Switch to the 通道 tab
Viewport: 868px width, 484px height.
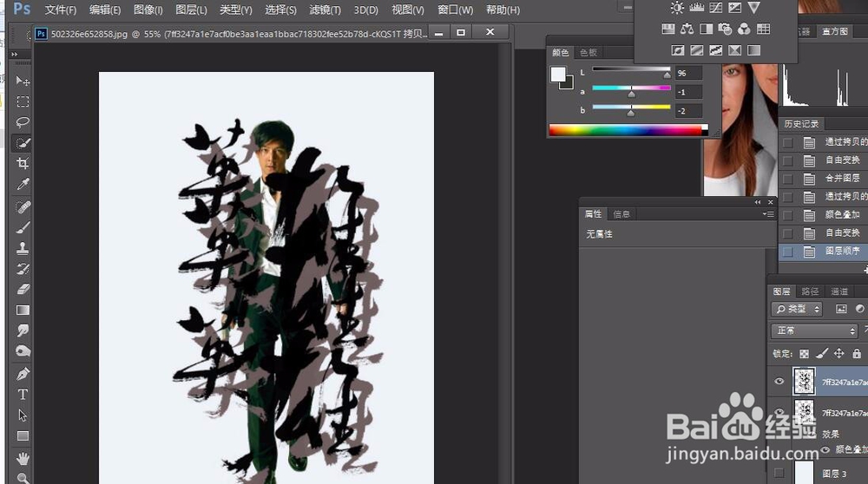(x=839, y=291)
